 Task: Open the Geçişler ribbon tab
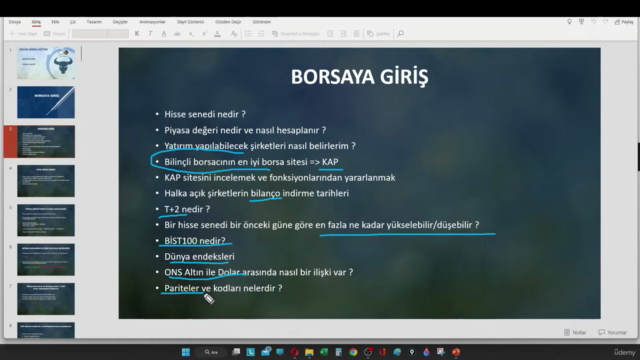120,22
